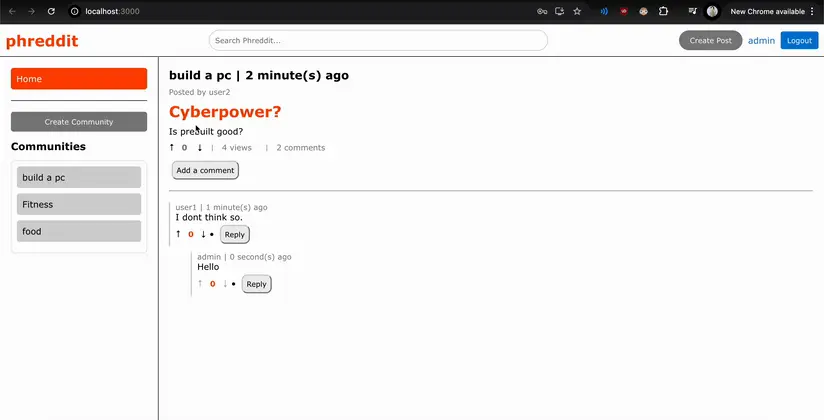The height and width of the screenshot is (420, 824).
Task: Open the Fitness community
Action: [79, 204]
